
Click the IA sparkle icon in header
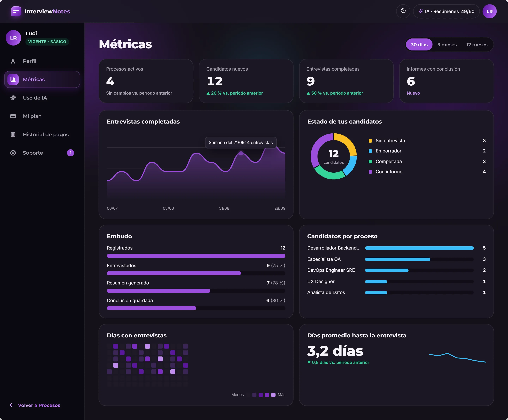[421, 11]
